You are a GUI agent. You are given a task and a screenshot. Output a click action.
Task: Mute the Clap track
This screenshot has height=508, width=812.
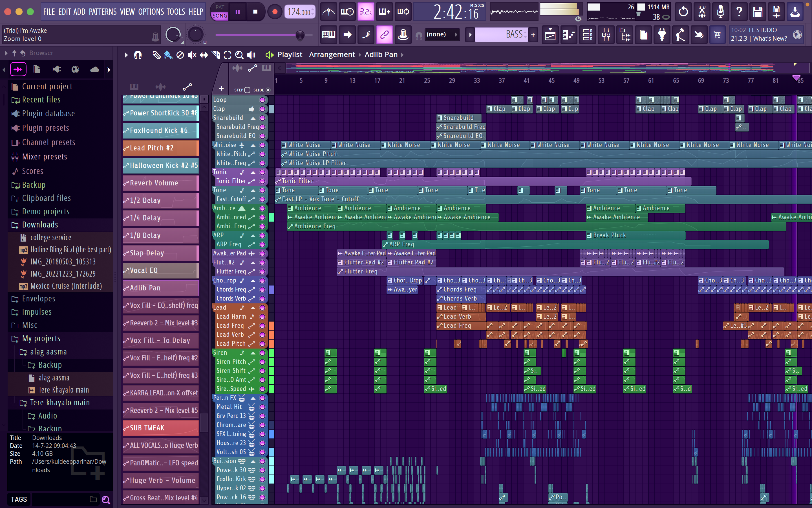[x=262, y=109]
